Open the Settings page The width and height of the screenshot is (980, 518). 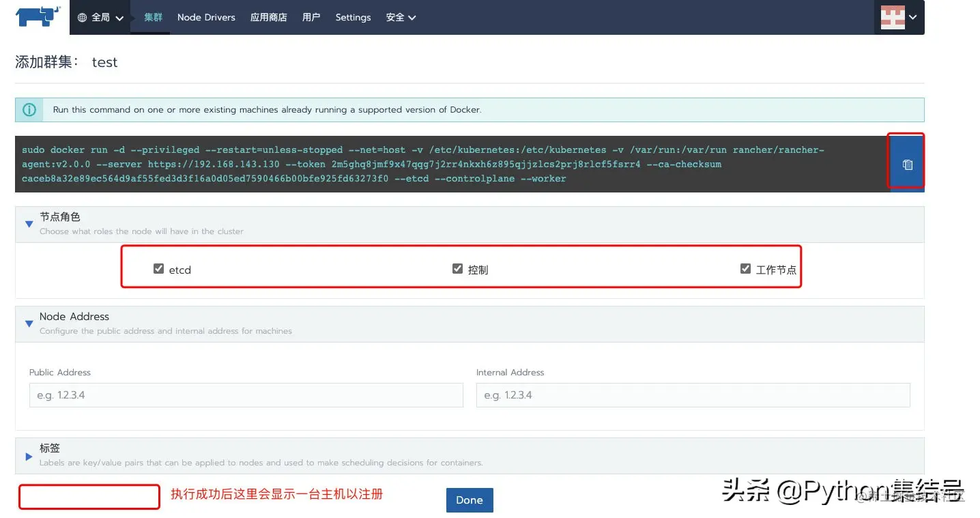[x=353, y=18]
